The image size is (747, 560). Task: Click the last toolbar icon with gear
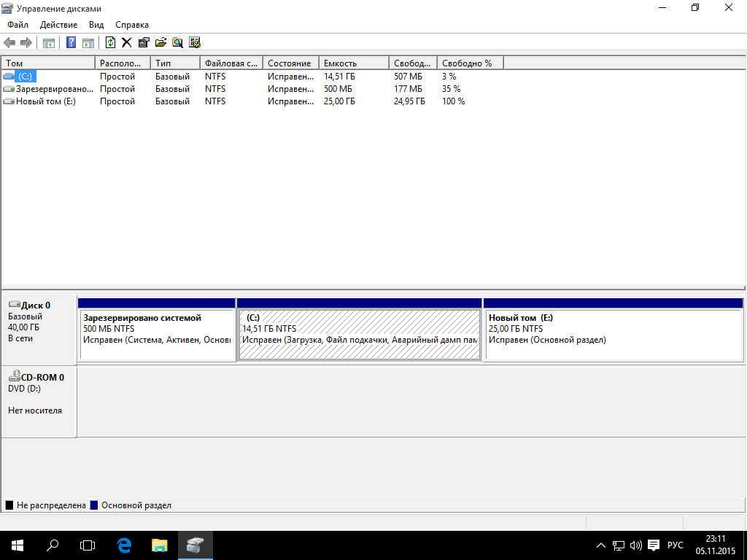coord(195,43)
